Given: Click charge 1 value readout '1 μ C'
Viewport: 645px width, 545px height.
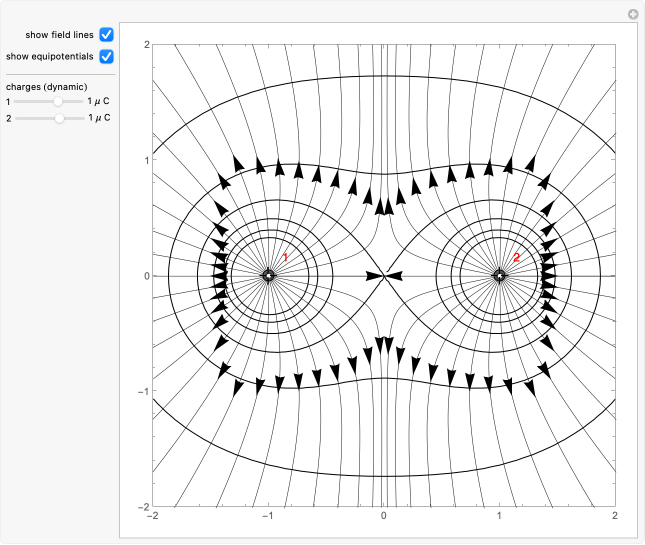Looking at the screenshot, I should (x=97, y=102).
